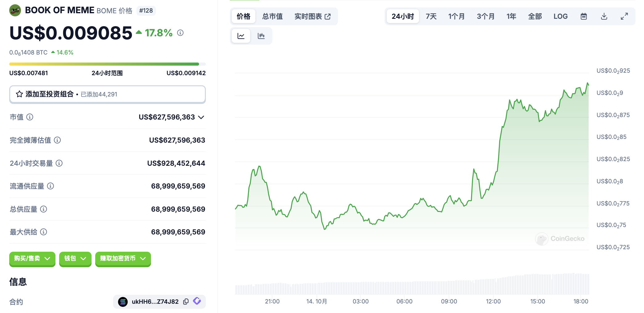Copy the contract address ukHH6...Z74J82
This screenshot has height=313, width=644.
pyautogui.click(x=186, y=302)
